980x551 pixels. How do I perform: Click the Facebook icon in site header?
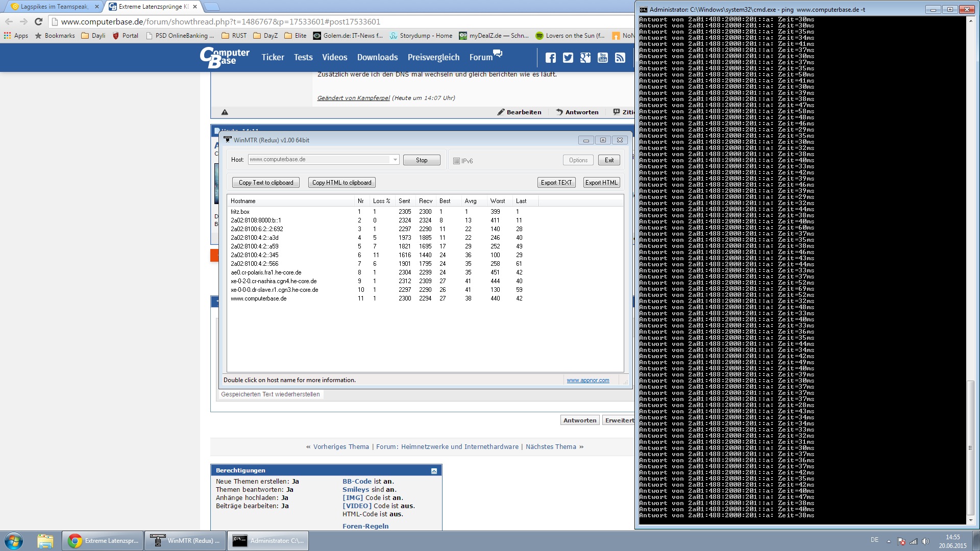[x=550, y=58]
